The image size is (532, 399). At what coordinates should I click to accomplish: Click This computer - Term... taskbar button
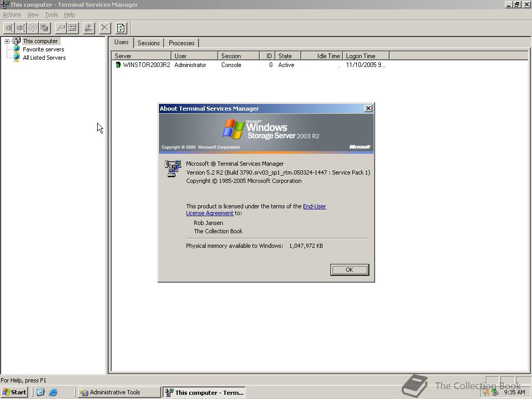coord(204,393)
